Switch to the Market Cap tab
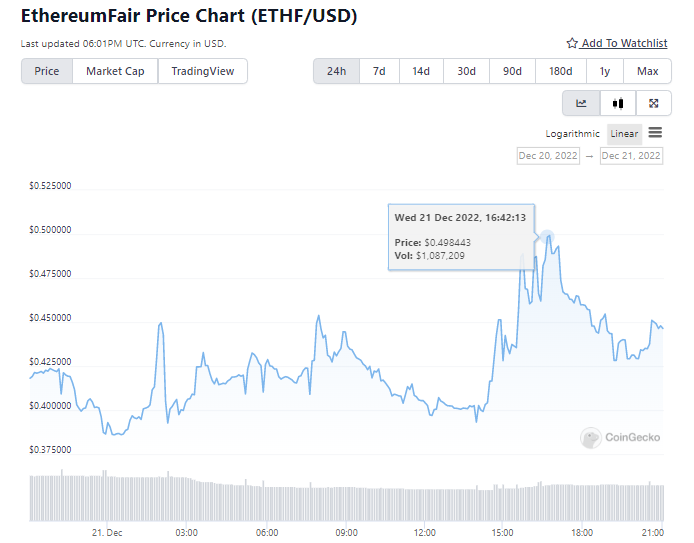 click(115, 71)
